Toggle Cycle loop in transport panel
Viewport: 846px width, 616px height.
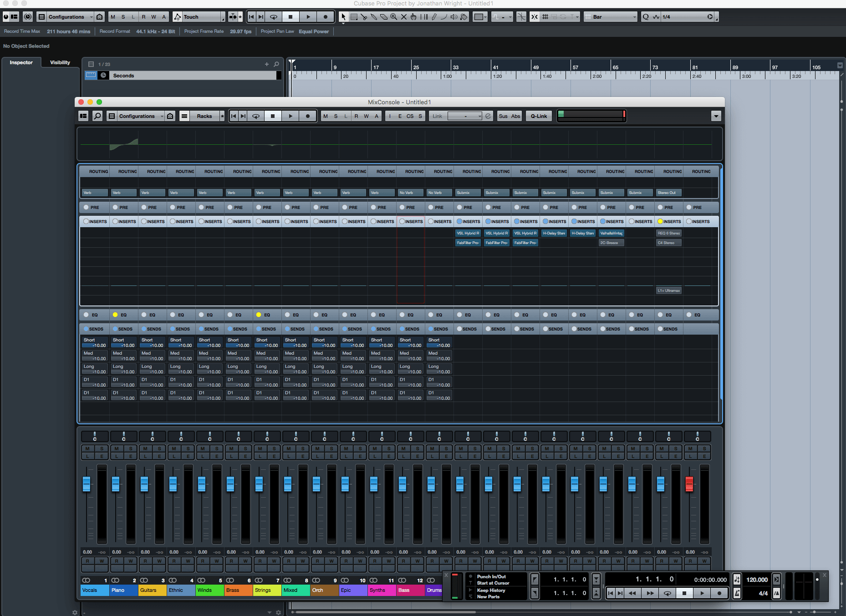pos(667,593)
